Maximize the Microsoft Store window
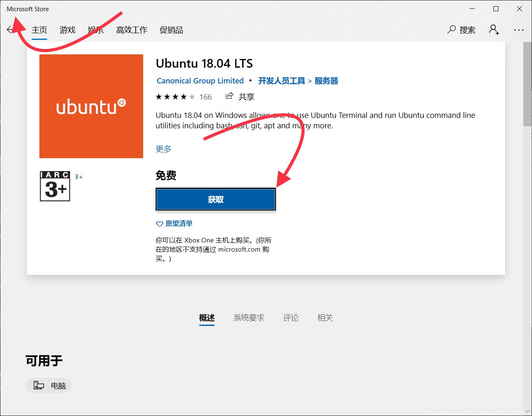The image size is (532, 416). 496,9
